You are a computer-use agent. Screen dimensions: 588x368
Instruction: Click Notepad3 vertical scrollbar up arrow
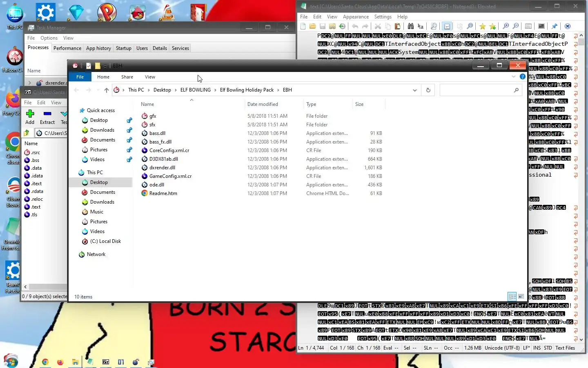point(581,36)
